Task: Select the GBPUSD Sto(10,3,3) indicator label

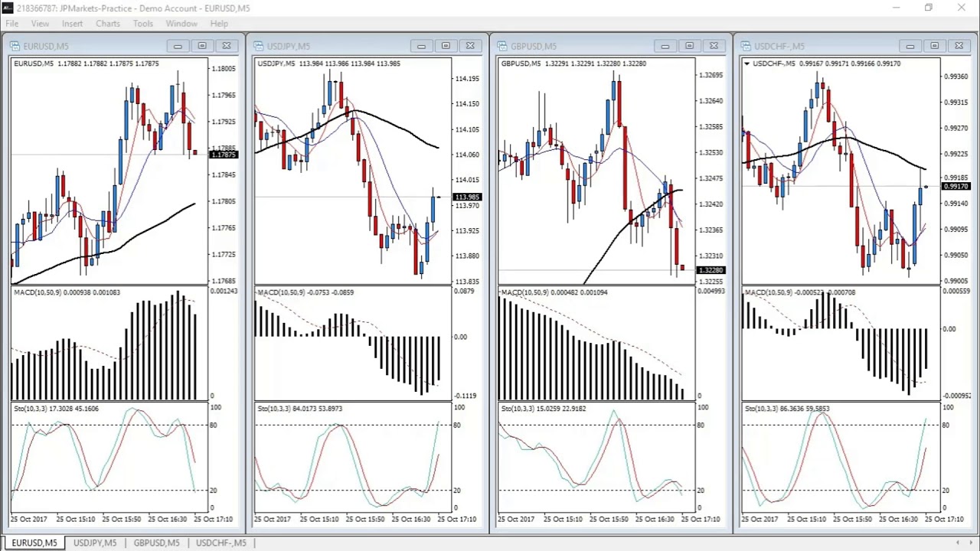Action: tap(544, 409)
